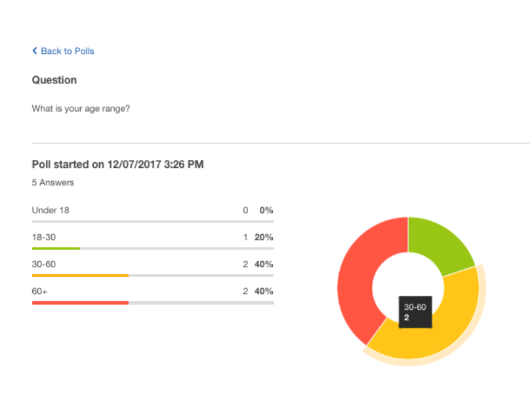Click the 30-60 answer label
This screenshot has height=399, width=532.
click(44, 264)
